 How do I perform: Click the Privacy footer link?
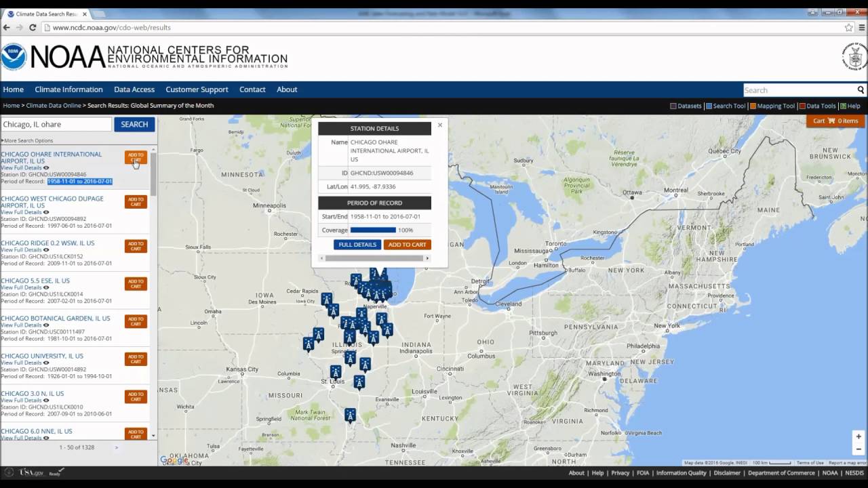[620, 473]
